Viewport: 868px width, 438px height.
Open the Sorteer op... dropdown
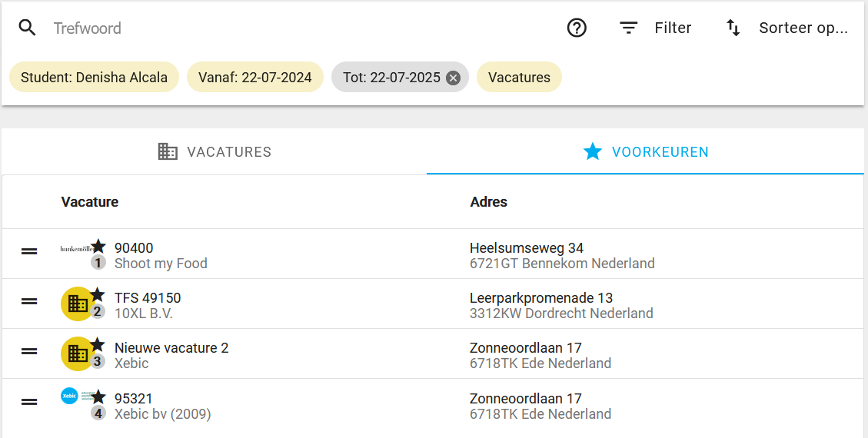(x=803, y=28)
